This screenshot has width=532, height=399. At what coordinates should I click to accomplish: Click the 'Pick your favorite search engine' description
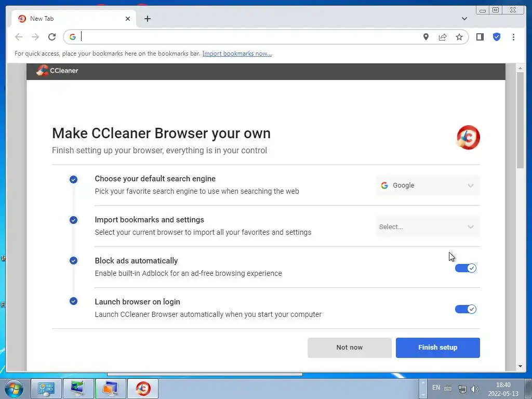(197, 191)
